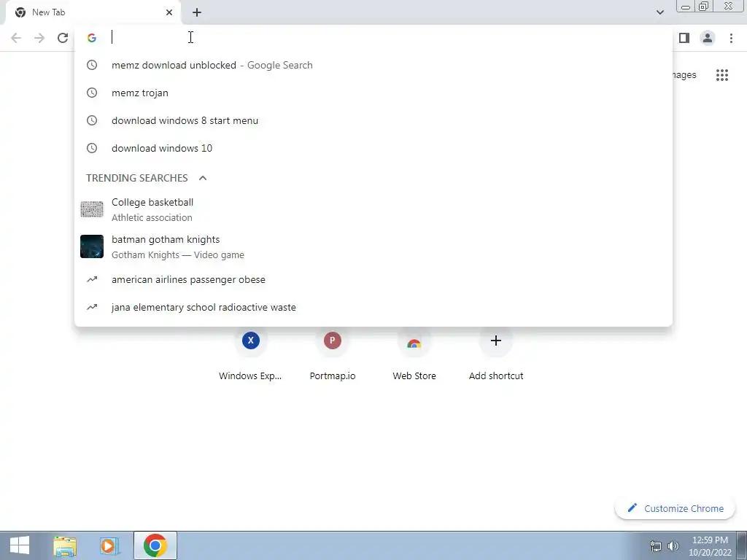Open a new tab with plus button
The image size is (747, 560).
click(197, 12)
